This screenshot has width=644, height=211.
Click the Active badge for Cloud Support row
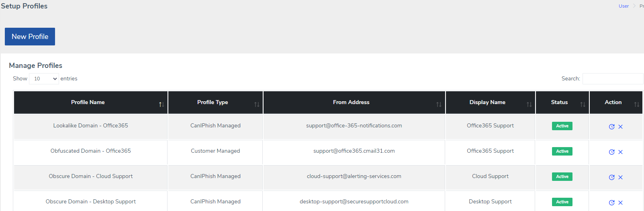(562, 176)
